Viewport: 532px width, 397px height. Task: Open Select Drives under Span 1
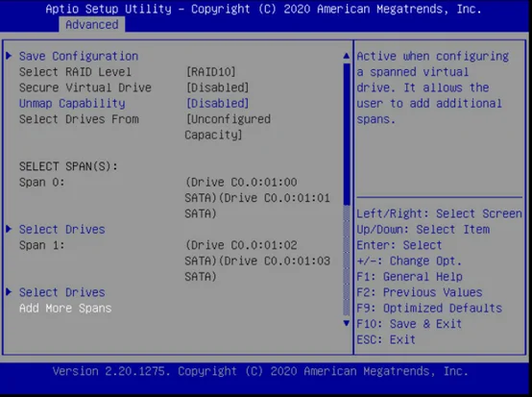[62, 292]
